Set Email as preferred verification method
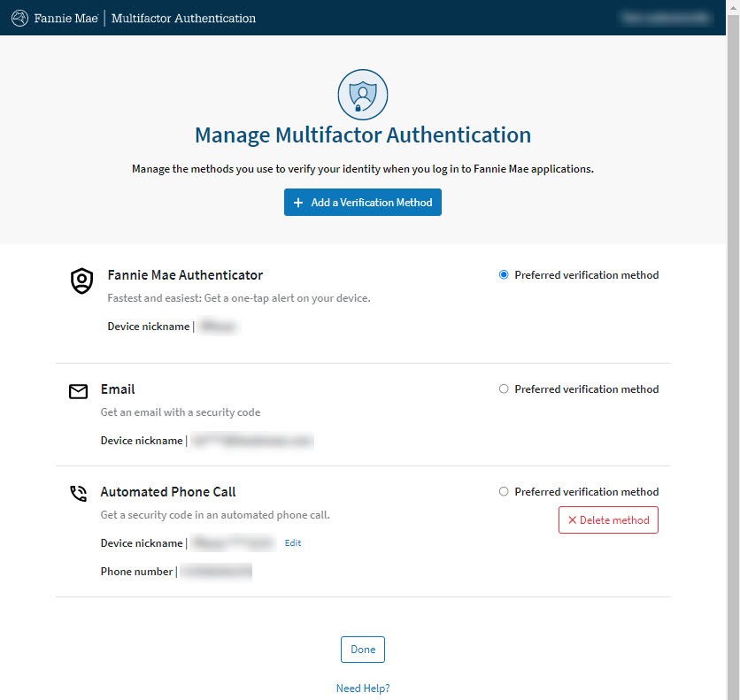The image size is (740, 700). [x=504, y=389]
